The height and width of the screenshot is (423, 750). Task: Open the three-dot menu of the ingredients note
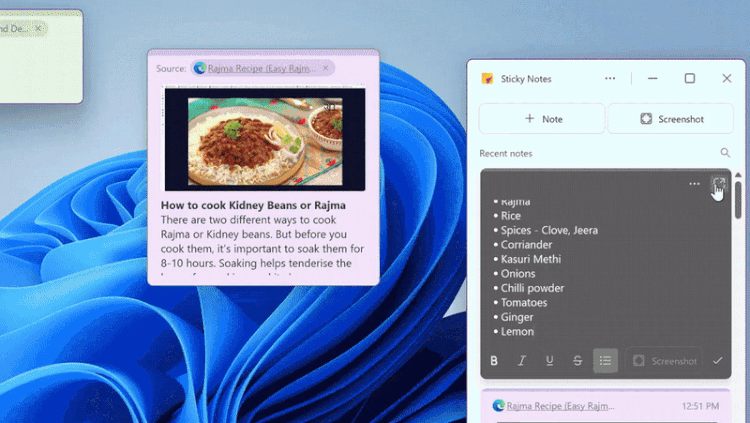pyautogui.click(x=694, y=184)
